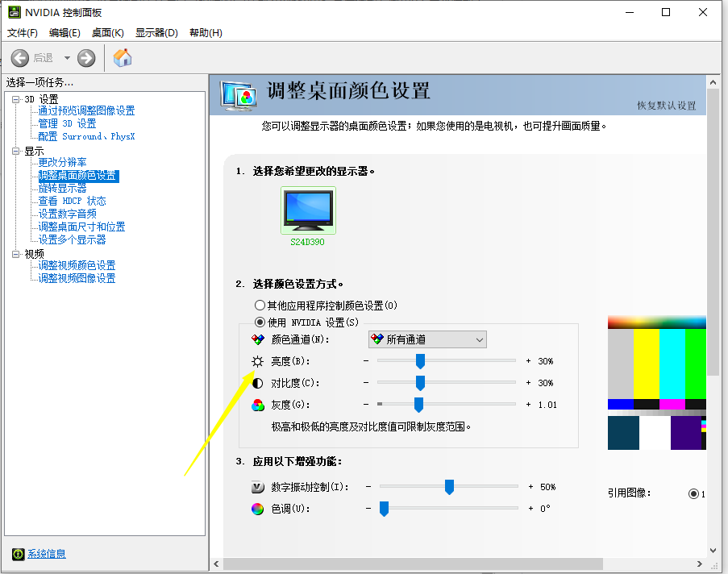Select 其他应用程序控制颜色设置 radio button
728x574 pixels.
260,305
